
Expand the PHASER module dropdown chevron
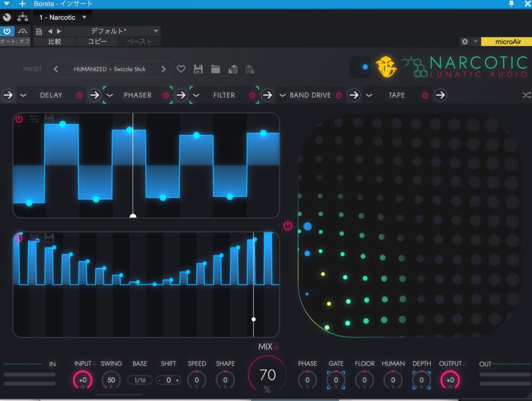(110, 95)
